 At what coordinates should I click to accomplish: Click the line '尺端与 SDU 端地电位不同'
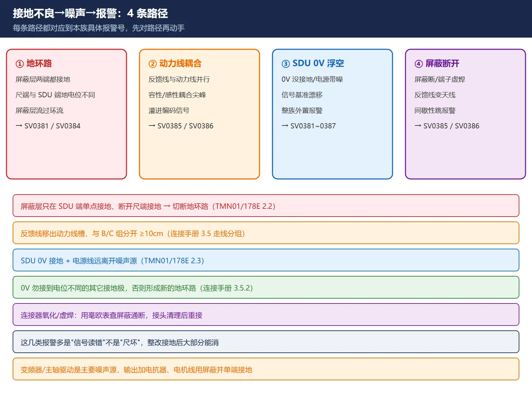click(55, 95)
